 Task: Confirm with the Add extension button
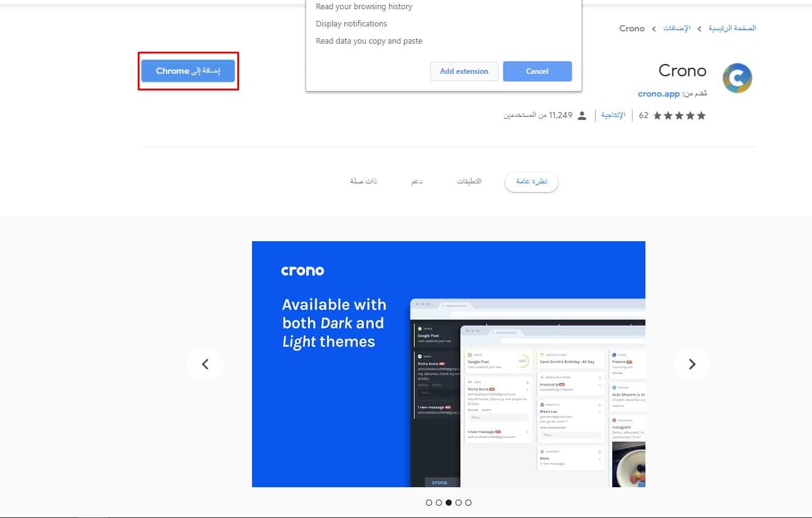464,71
